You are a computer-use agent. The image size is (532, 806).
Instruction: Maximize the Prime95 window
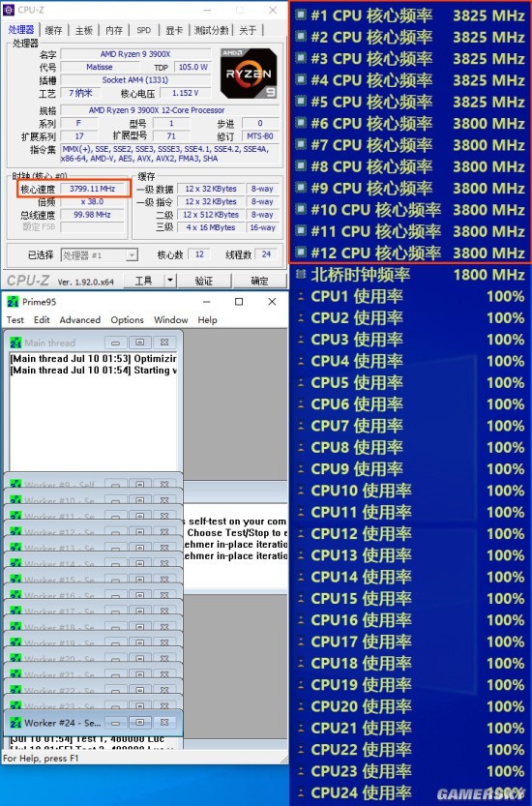coord(239,302)
